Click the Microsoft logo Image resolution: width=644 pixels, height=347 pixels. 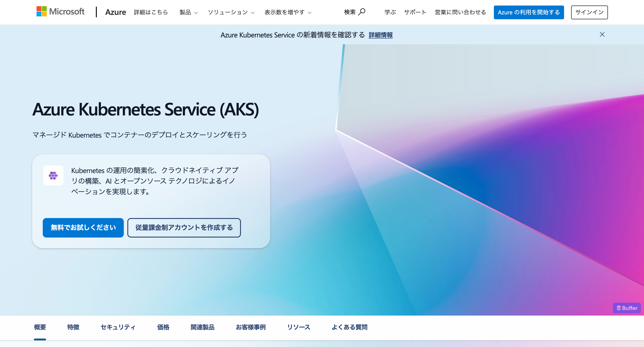[x=60, y=12]
